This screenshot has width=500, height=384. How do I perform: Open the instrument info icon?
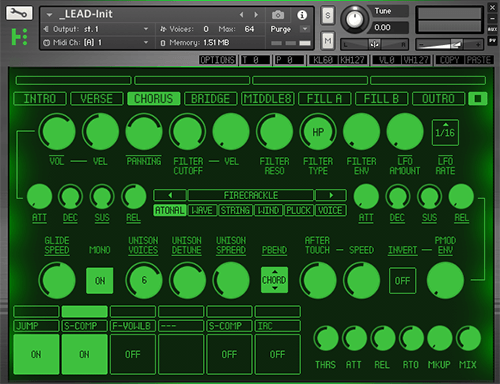(x=302, y=15)
